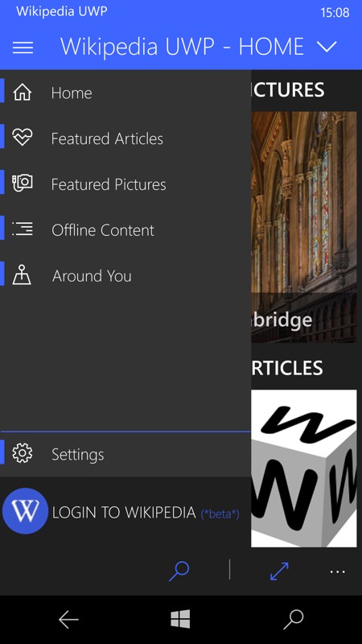Viewport: 362px width, 644px height.
Task: Tap the phone Back arrow button
Action: click(68, 619)
